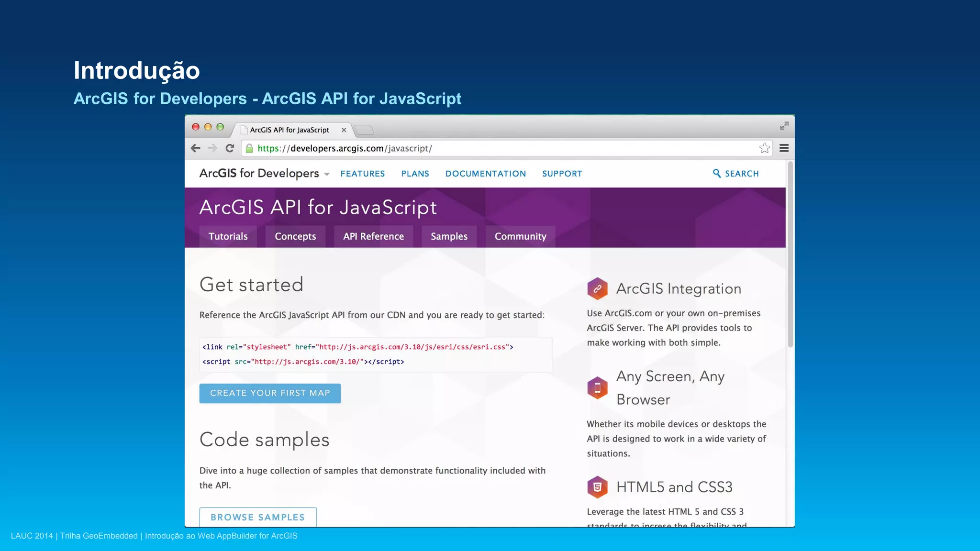Click the ArcGIS Integration heading
This screenshot has width=980, height=551.
point(679,289)
